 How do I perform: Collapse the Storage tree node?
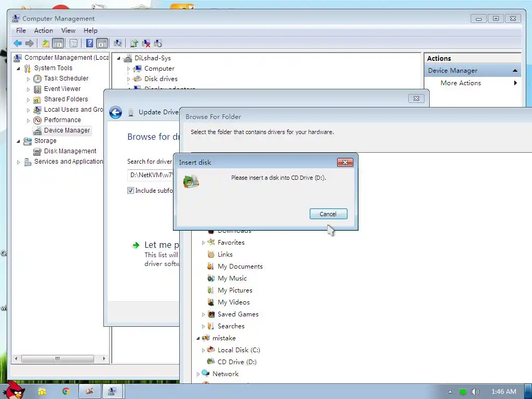tap(18, 141)
